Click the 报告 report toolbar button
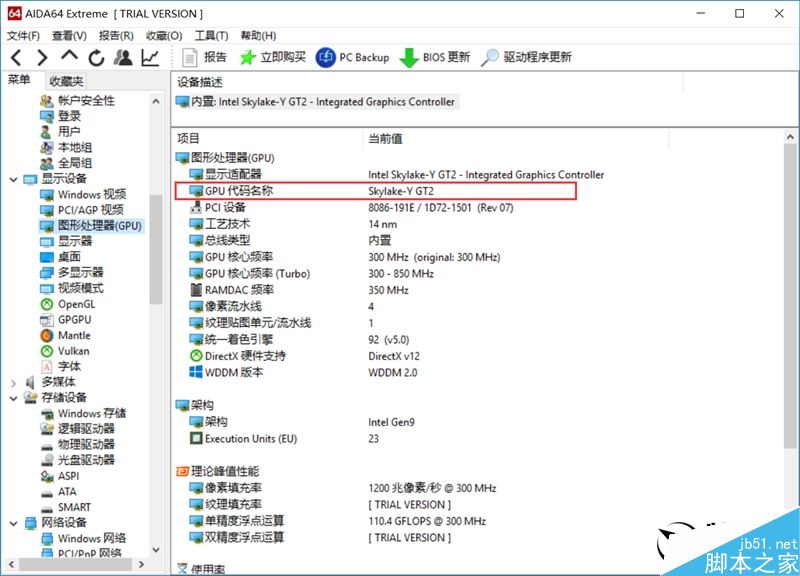Screen dimensions: 800x576 point(205,57)
